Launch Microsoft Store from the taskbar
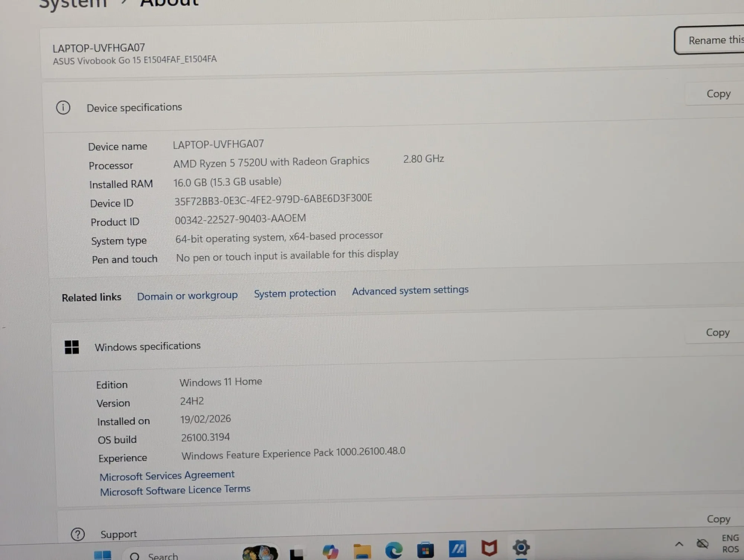Viewport: 744px width, 560px height. click(x=426, y=550)
